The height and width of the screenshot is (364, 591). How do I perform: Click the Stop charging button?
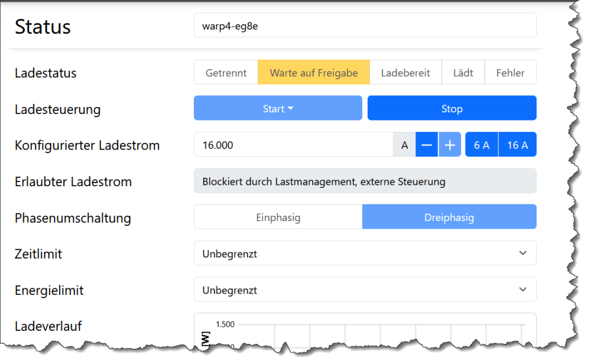(x=452, y=108)
